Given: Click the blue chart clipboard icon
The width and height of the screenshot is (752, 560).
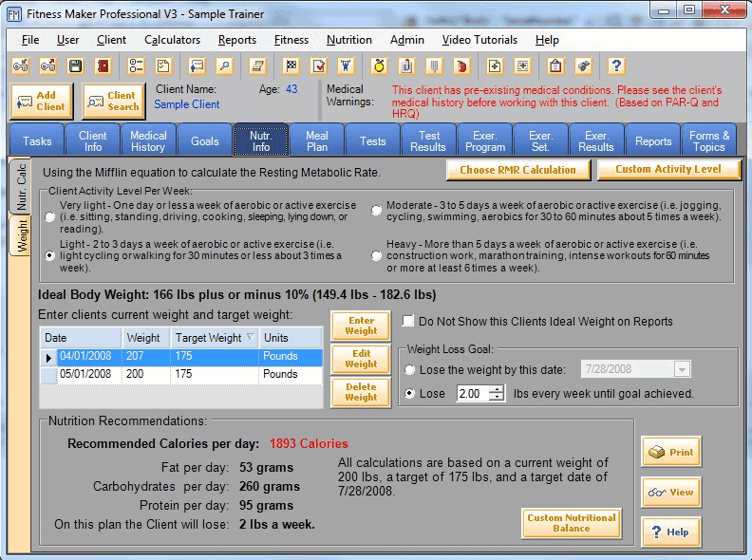Looking at the screenshot, I should pos(406,65).
